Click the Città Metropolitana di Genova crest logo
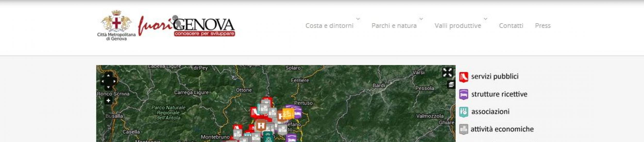 point(116,25)
